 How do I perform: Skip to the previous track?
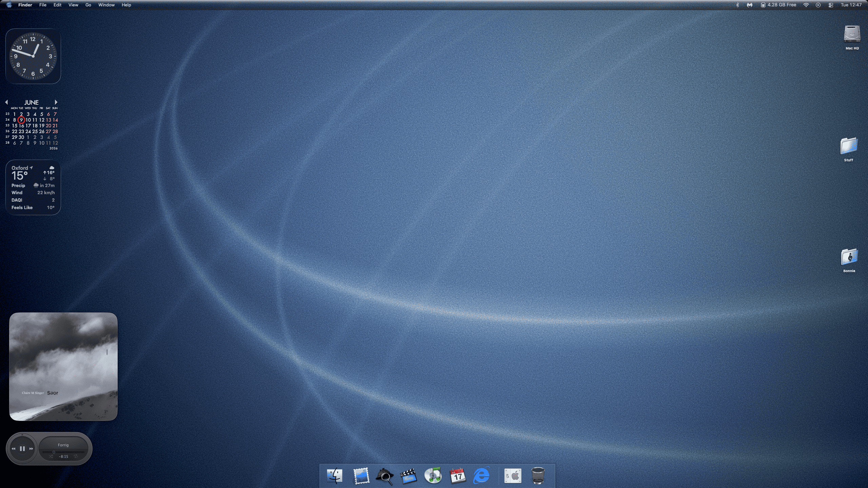(14, 449)
